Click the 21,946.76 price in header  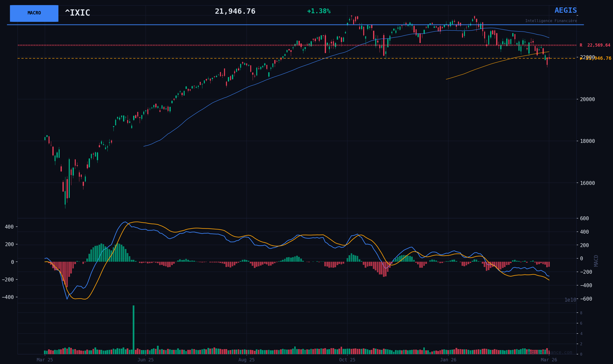coord(235,12)
